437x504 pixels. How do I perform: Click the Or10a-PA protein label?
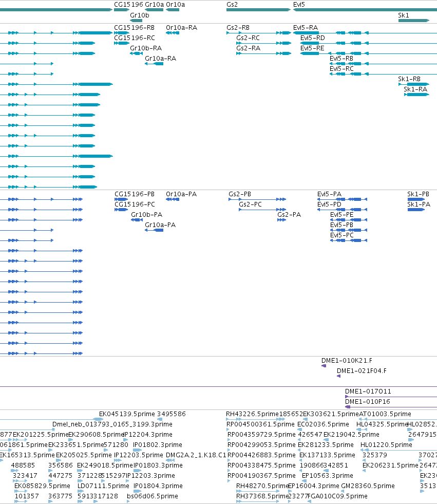point(181,194)
